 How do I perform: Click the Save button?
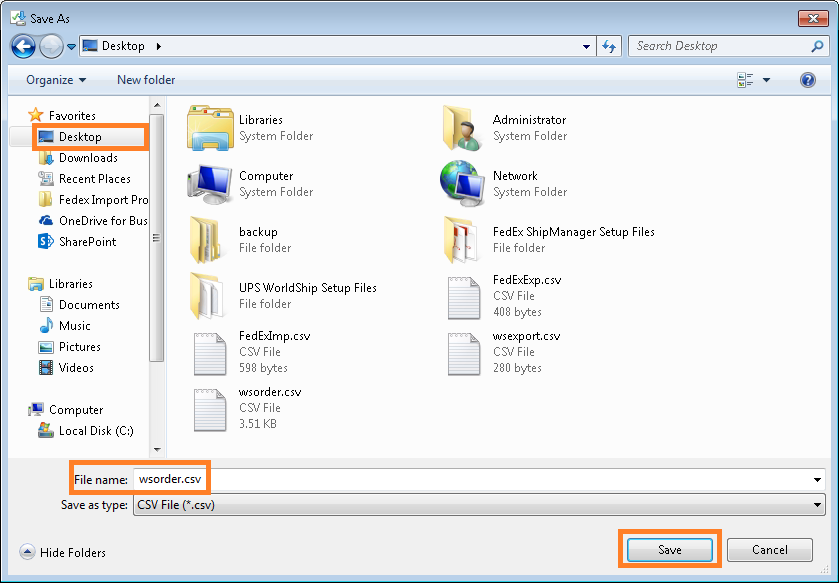pos(669,550)
